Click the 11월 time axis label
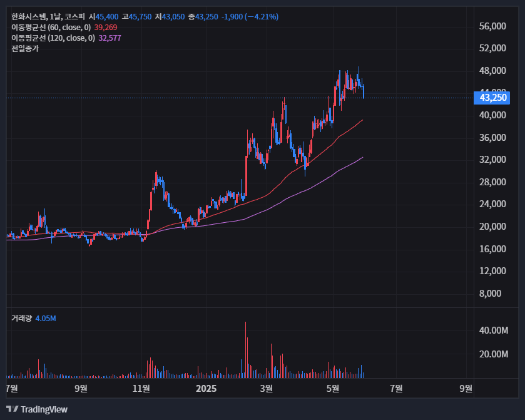Image resolution: width=525 pixels, height=420 pixels. coord(141,389)
